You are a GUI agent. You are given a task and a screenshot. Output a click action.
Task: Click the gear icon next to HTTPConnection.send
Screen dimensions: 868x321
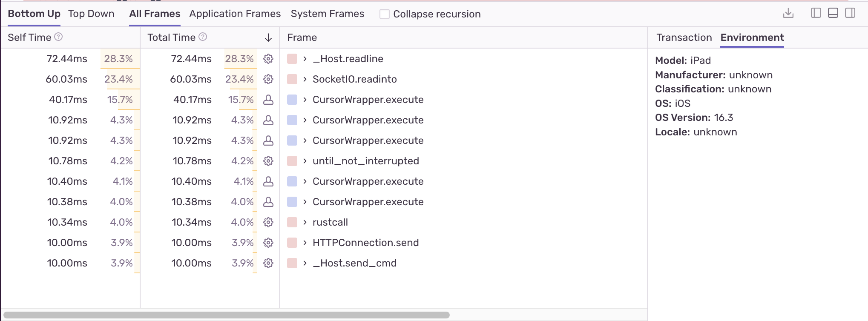tap(268, 243)
